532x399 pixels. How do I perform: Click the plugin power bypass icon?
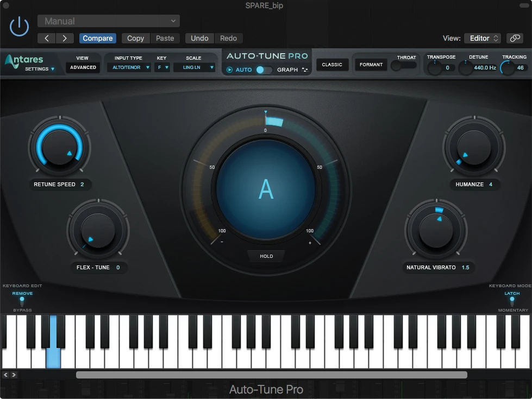coord(20,27)
